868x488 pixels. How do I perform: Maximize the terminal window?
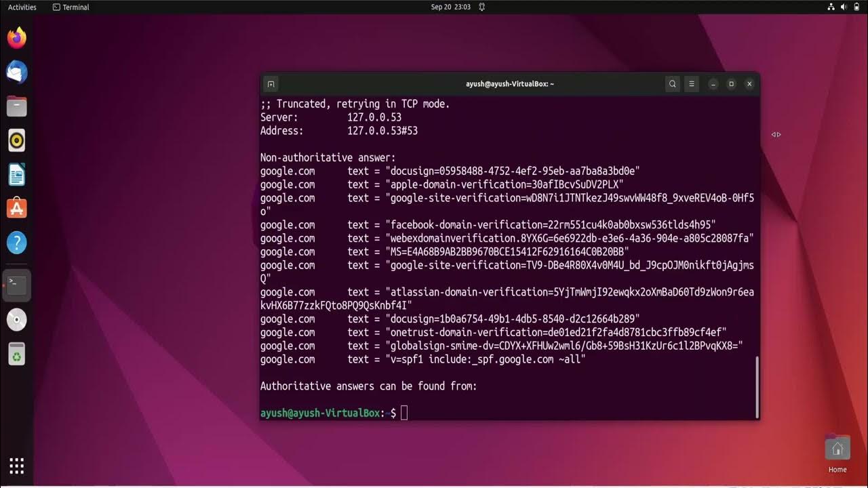click(731, 84)
